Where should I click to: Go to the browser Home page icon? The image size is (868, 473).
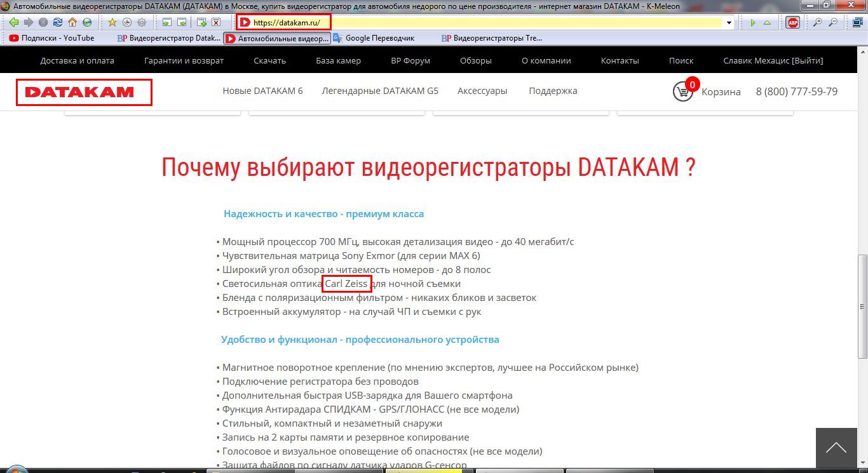pyautogui.click(x=72, y=22)
